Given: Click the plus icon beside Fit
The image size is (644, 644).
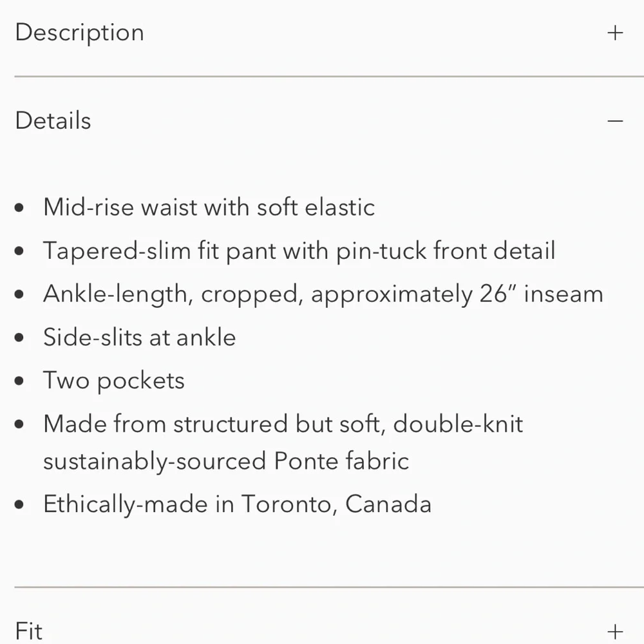Looking at the screenshot, I should (x=616, y=630).
